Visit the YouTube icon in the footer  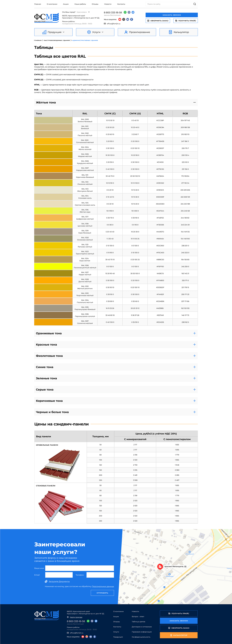click(83, 636)
